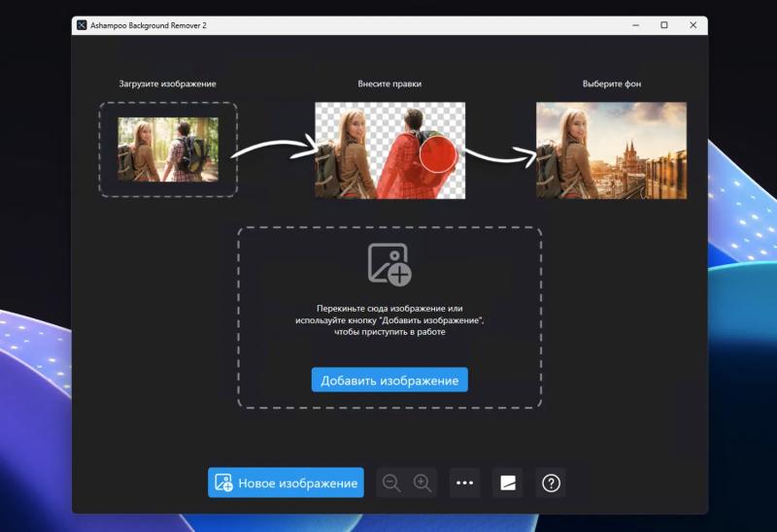The image size is (777, 532).
Task: Click the Новое изображение button
Action: [286, 482]
